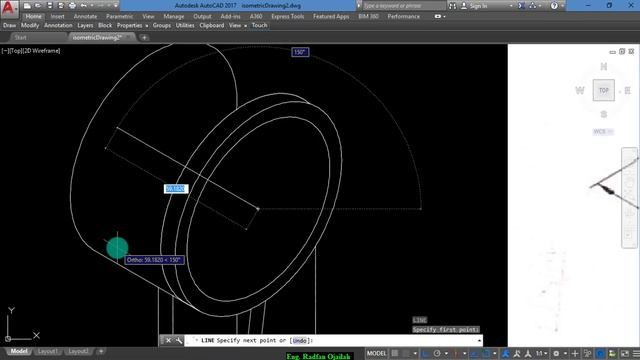Click the Open file icon in quick access toolbar
The image size is (640, 360).
tap(38, 6)
